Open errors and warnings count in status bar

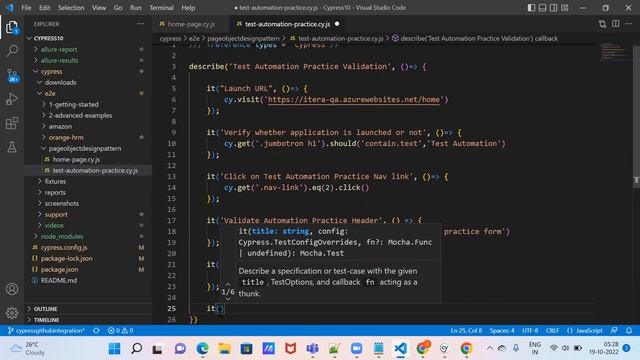click(120, 331)
